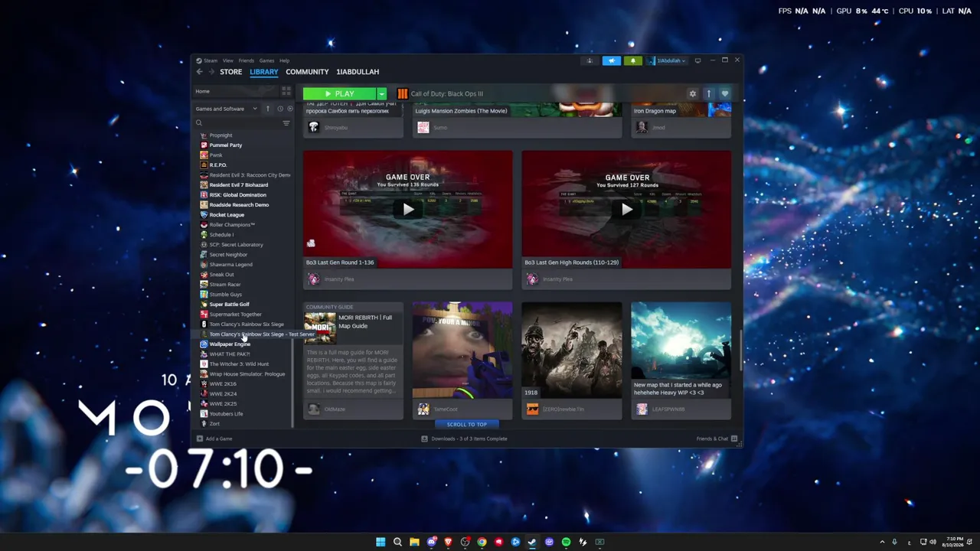The width and height of the screenshot is (980, 551).
Task: Click the SCROLL TO TOP button
Action: click(x=467, y=424)
